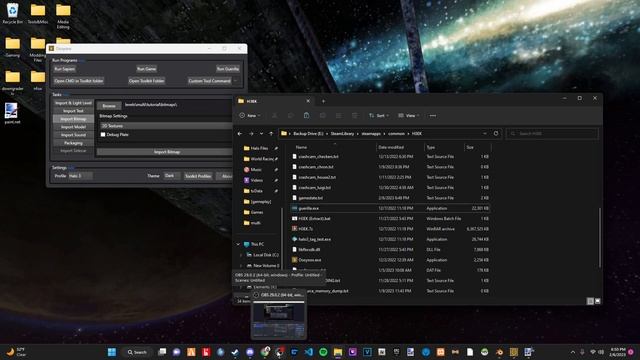Select the Import Bitmap task tab

(x=73, y=119)
